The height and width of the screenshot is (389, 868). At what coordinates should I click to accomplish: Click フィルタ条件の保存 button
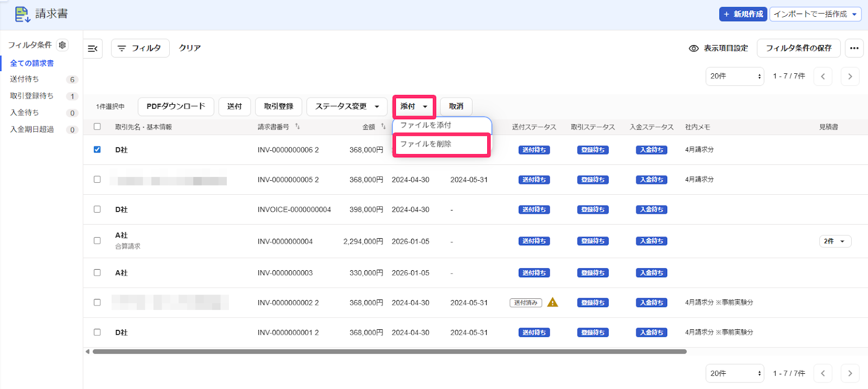(x=799, y=48)
